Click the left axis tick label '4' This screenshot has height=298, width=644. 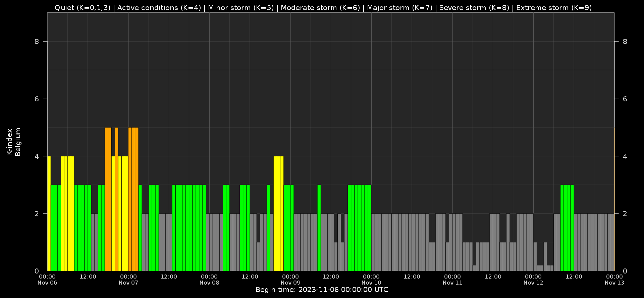tap(37, 156)
